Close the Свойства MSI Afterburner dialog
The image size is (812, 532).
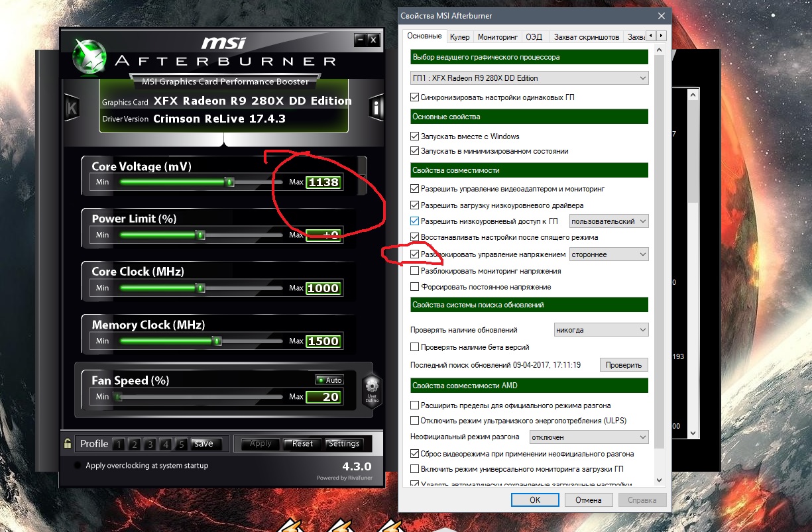[661, 16]
